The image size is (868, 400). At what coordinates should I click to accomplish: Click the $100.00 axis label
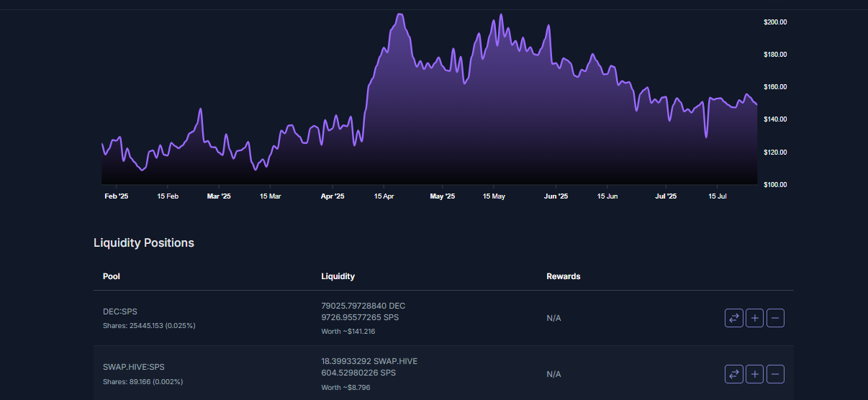pos(775,185)
